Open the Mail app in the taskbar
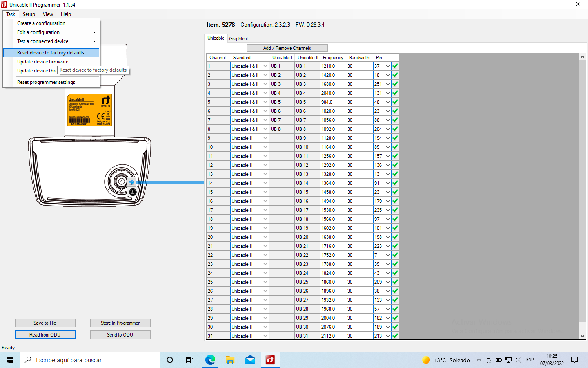Viewport: 588px width, 368px height. (250, 360)
